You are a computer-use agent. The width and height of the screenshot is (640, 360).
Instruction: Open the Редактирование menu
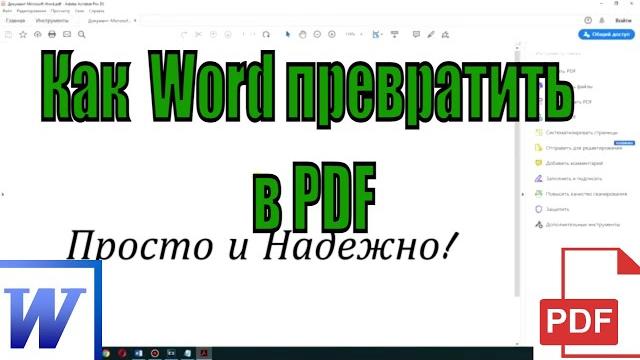point(31,11)
